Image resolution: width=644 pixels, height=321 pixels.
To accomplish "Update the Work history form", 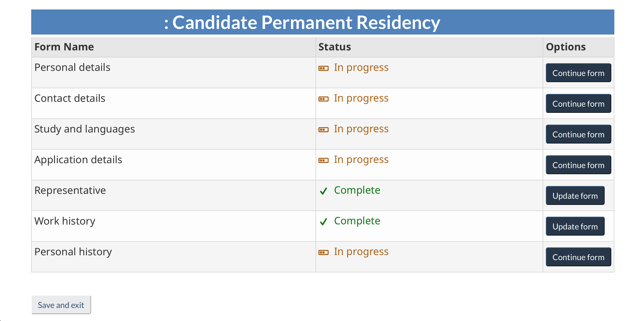I will coord(575,226).
